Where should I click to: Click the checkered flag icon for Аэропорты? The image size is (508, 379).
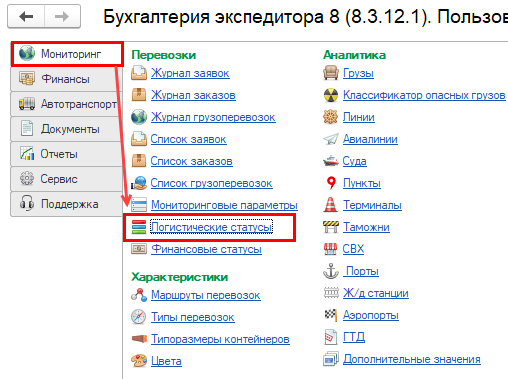coord(330,314)
